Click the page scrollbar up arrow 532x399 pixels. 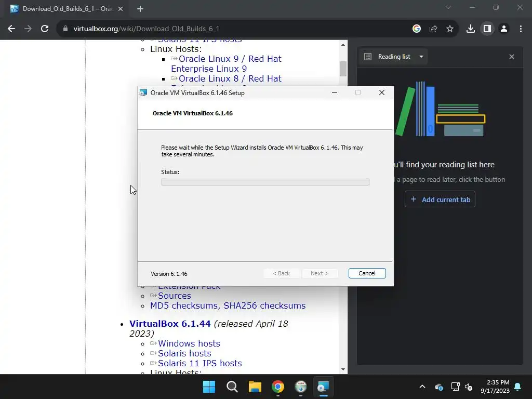343,45
